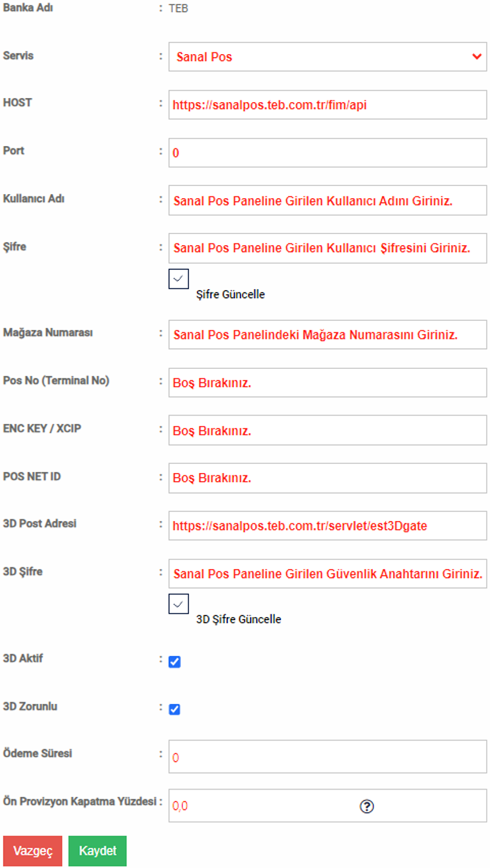
Task: Click the red chevron arrow of Servis
Action: 477,57
